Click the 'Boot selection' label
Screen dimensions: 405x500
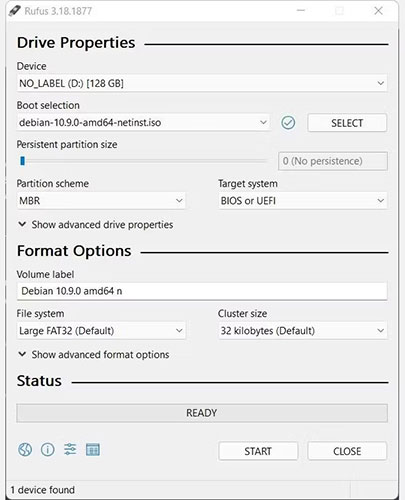(x=48, y=105)
